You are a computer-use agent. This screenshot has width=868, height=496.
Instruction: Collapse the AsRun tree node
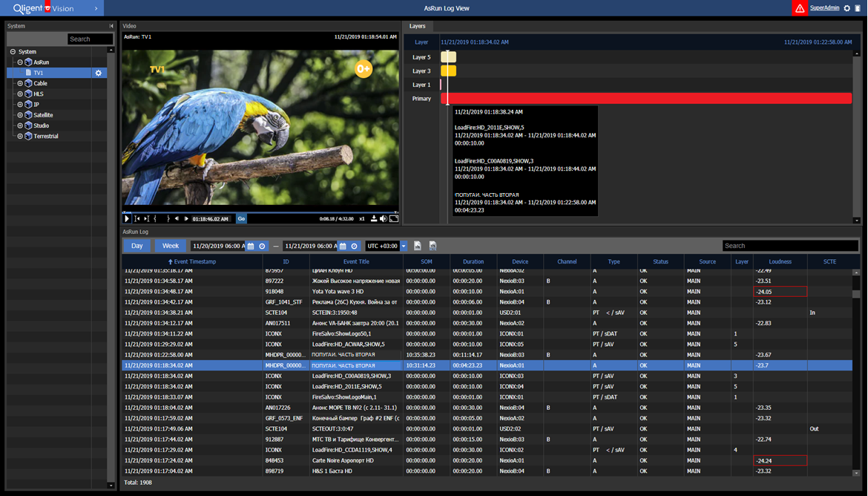tap(20, 62)
